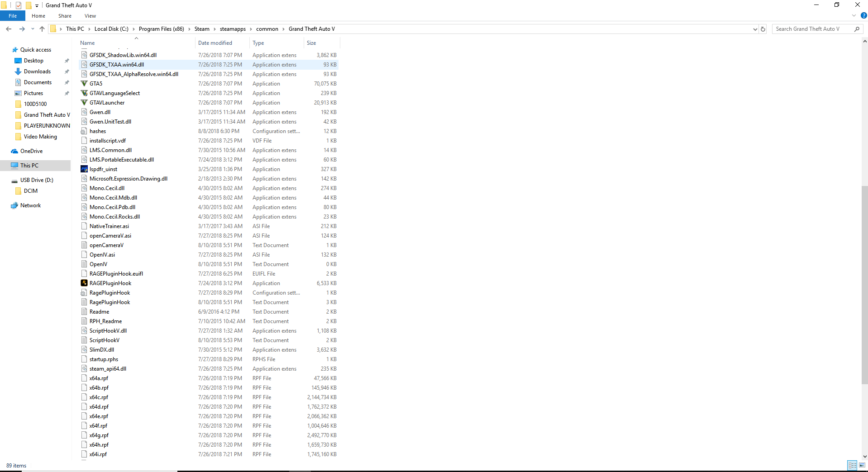This screenshot has width=868, height=472.
Task: Open the Customize Quick Access Toolbar dropdown
Action: click(x=37, y=6)
